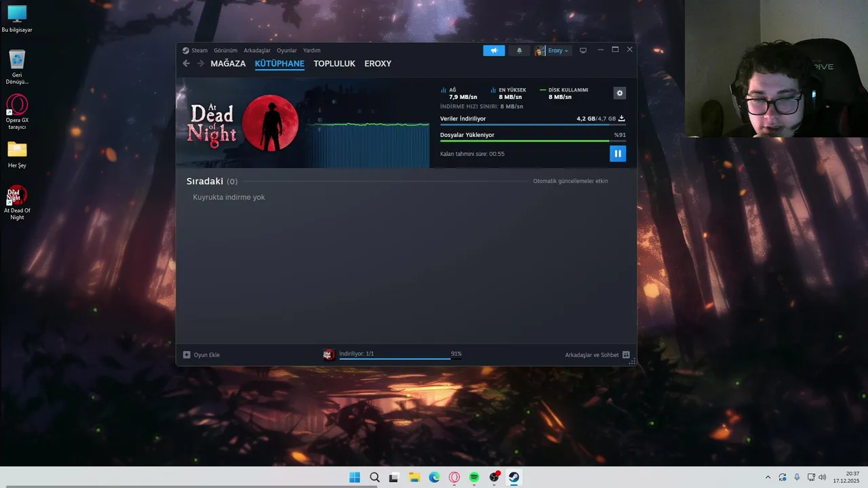The width and height of the screenshot is (868, 488).
Task: Click the Kalan tahmini süre text
Action: coord(472,154)
